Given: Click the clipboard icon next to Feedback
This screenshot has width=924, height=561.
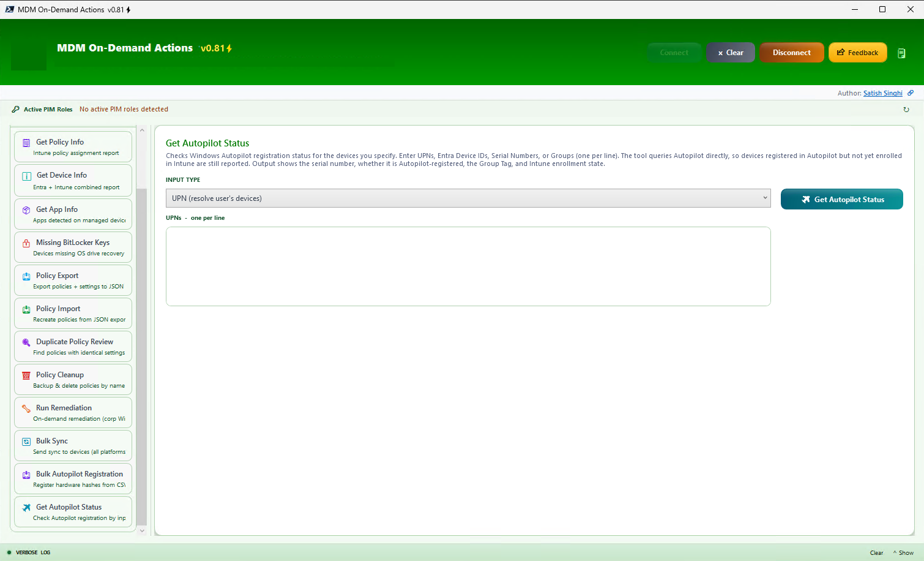Looking at the screenshot, I should (901, 53).
